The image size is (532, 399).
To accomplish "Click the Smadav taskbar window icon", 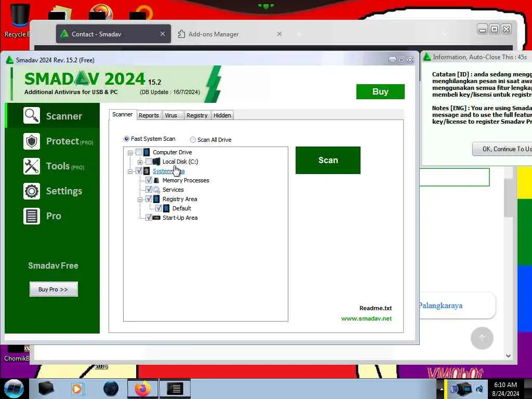I will coord(175,389).
